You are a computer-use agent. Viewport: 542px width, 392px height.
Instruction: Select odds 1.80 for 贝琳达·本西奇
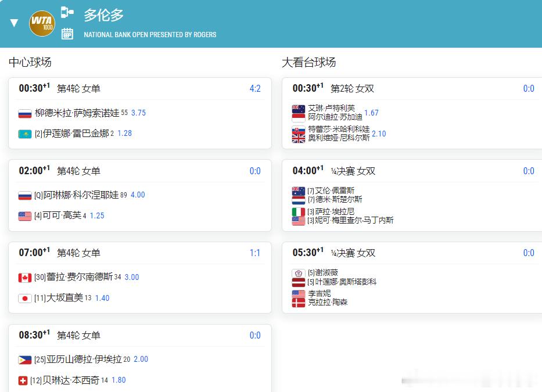tap(119, 380)
